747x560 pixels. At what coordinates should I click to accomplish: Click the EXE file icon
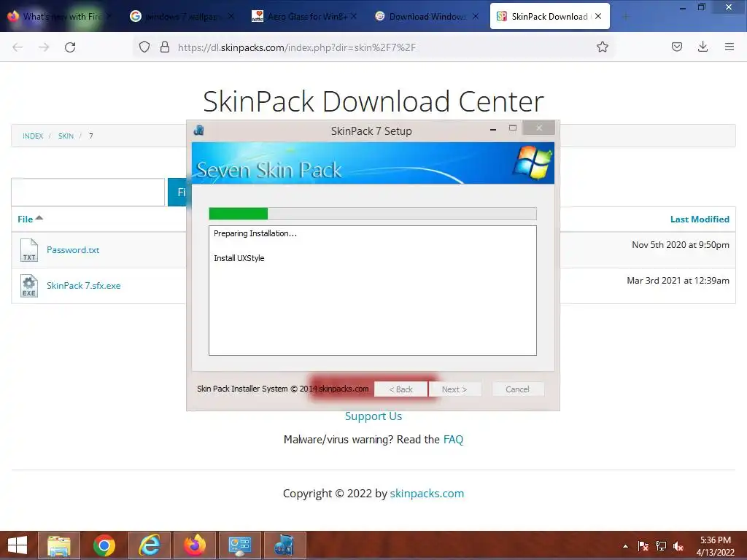pos(29,286)
